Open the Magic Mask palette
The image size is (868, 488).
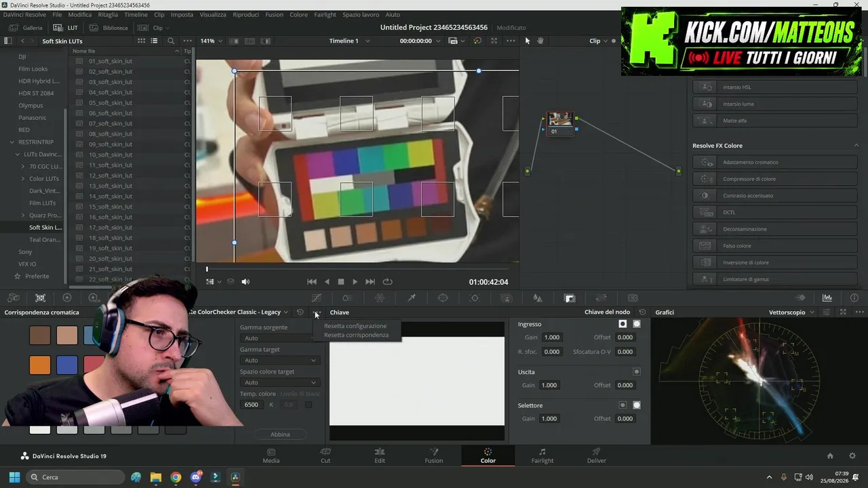(506, 298)
